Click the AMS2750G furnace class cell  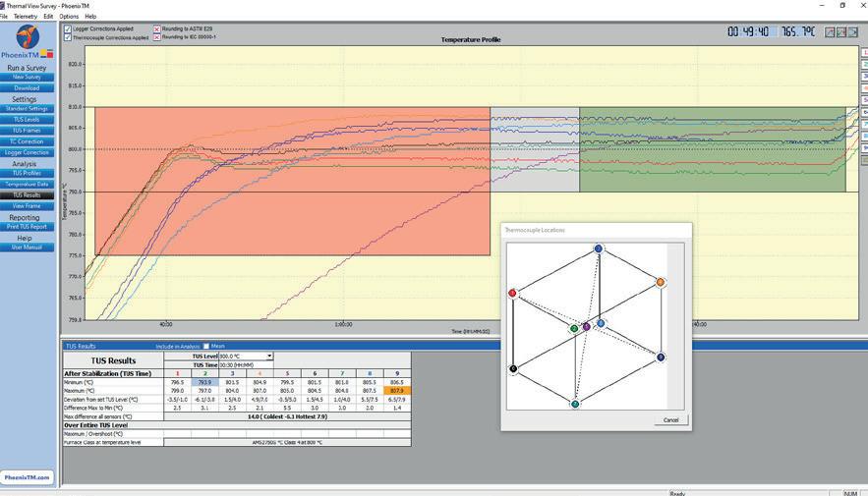(287, 442)
